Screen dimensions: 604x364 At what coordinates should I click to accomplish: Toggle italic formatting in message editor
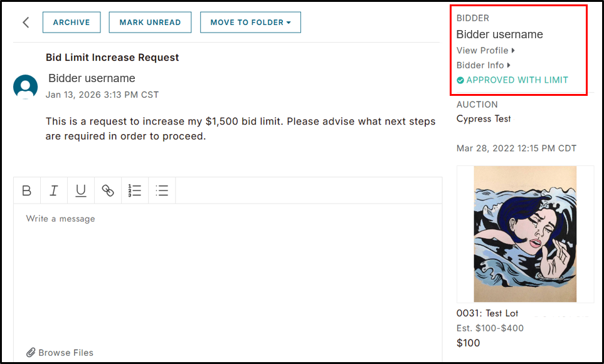[x=54, y=190]
